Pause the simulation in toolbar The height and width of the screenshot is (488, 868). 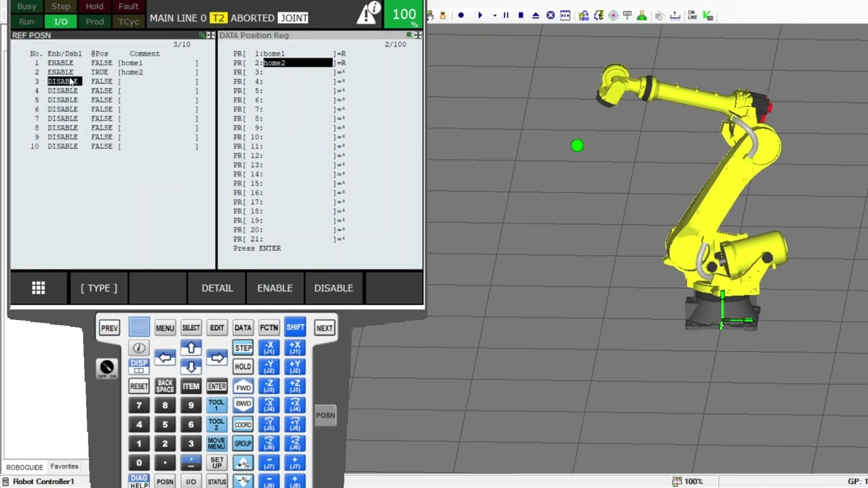tap(506, 15)
